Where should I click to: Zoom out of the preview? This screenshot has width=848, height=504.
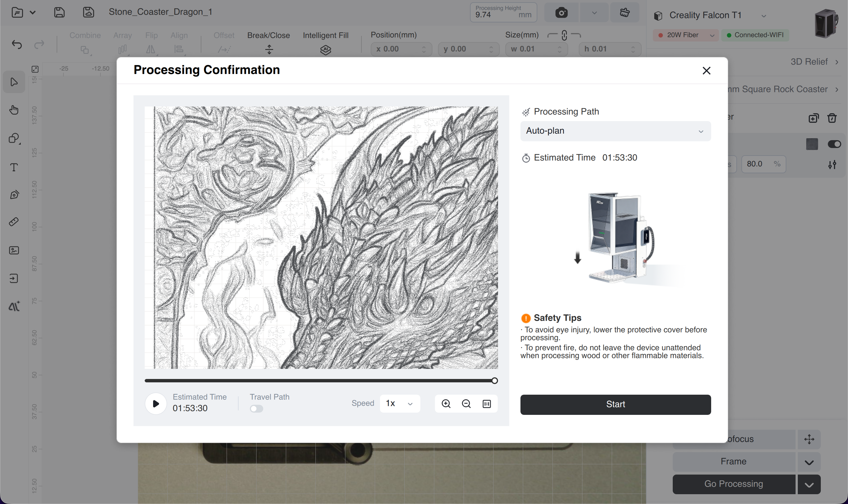click(x=466, y=403)
